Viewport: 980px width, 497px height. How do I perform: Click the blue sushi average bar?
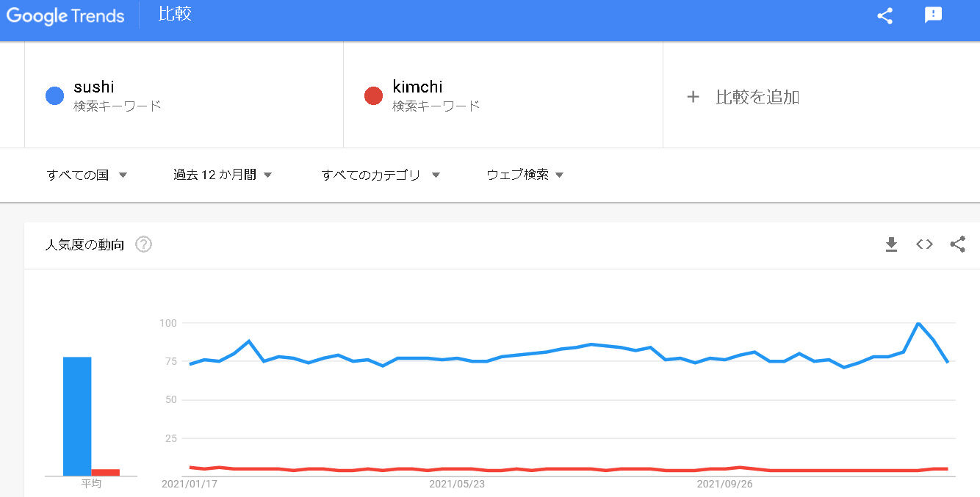(77, 416)
